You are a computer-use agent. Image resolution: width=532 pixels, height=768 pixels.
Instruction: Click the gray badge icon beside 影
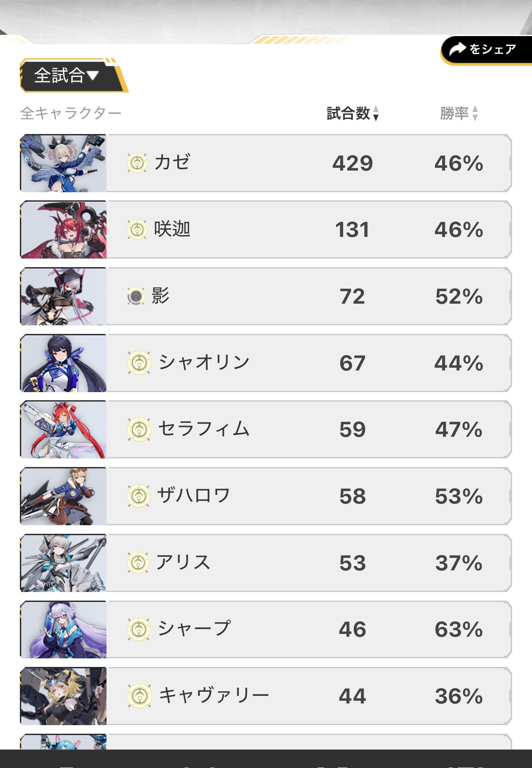click(x=135, y=296)
